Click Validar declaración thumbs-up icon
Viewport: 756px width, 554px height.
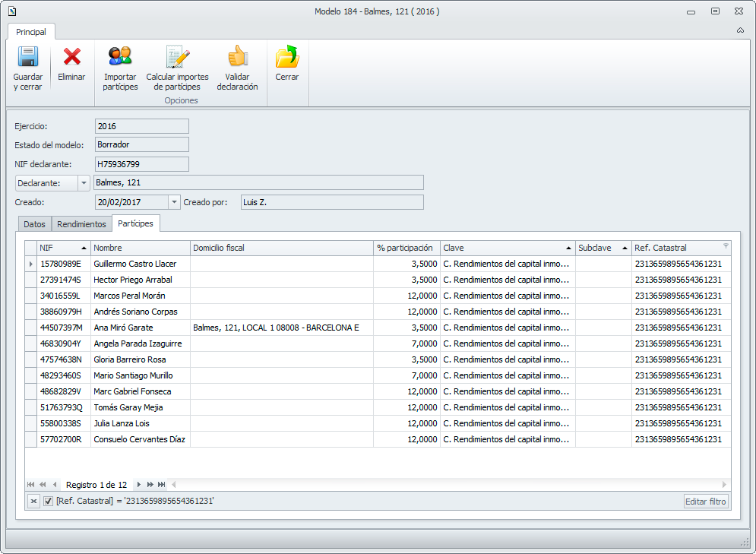(237, 58)
